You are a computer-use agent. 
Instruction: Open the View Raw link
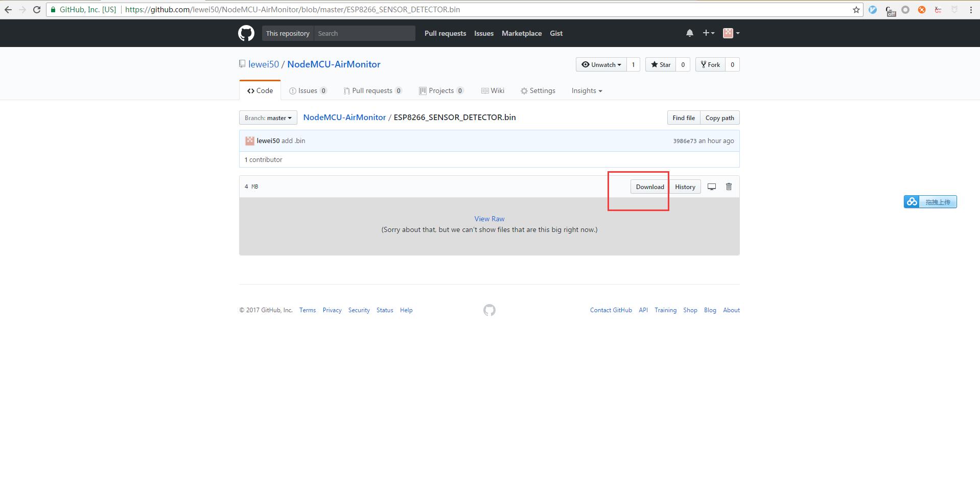click(489, 219)
